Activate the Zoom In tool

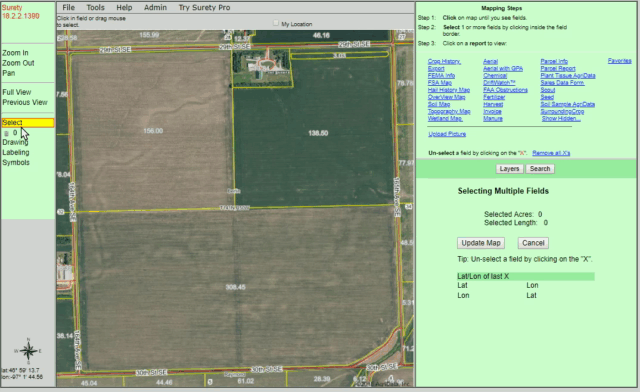click(x=15, y=53)
